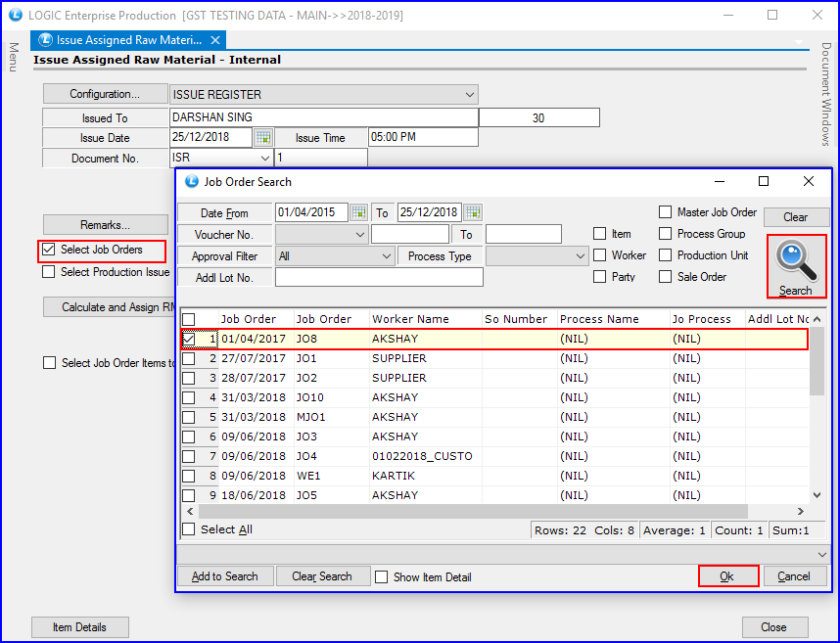
Task: Enable Show Item Detail
Action: click(x=382, y=577)
